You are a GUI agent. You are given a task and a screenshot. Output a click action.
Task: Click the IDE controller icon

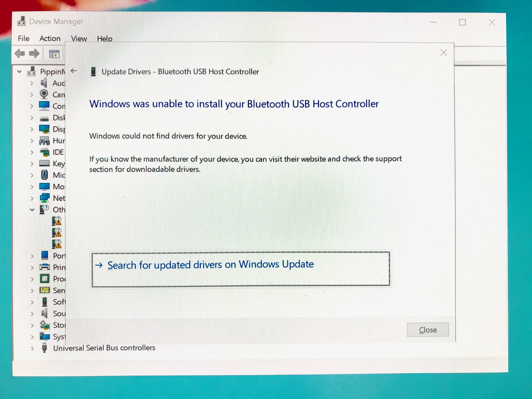[45, 152]
